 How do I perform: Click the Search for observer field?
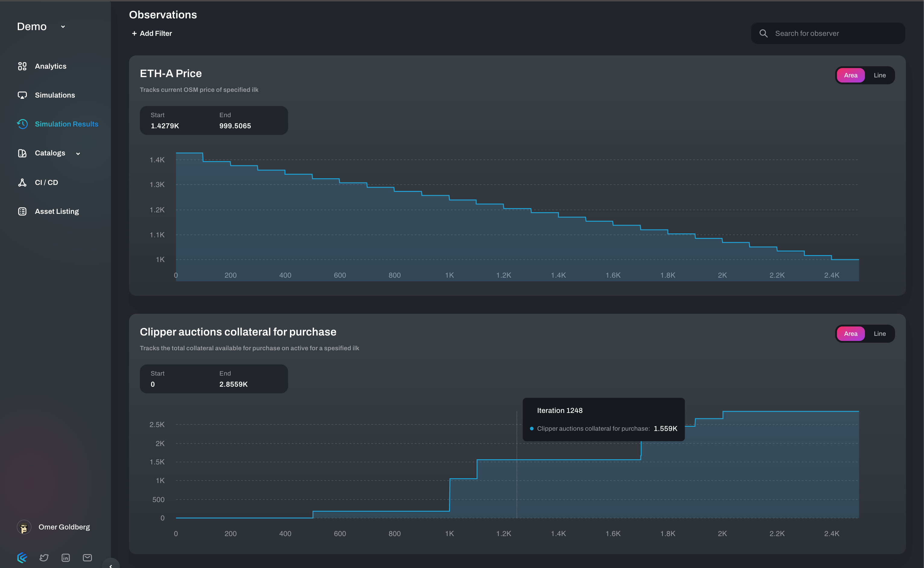[x=834, y=33]
